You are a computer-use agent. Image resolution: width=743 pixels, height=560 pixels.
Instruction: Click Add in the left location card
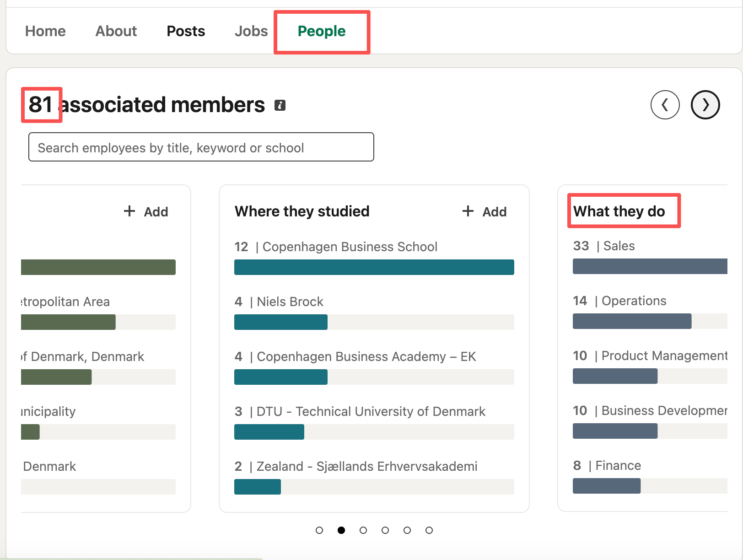tap(146, 211)
